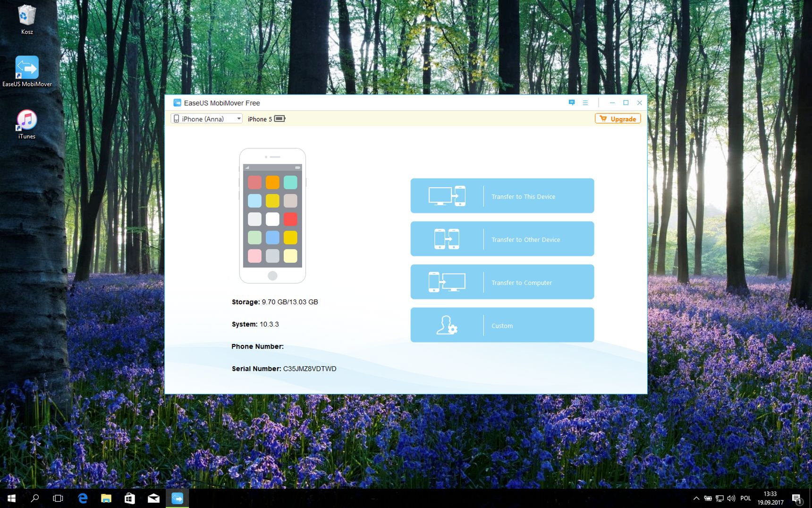Launch Microsoft Edge from taskbar

[83, 498]
